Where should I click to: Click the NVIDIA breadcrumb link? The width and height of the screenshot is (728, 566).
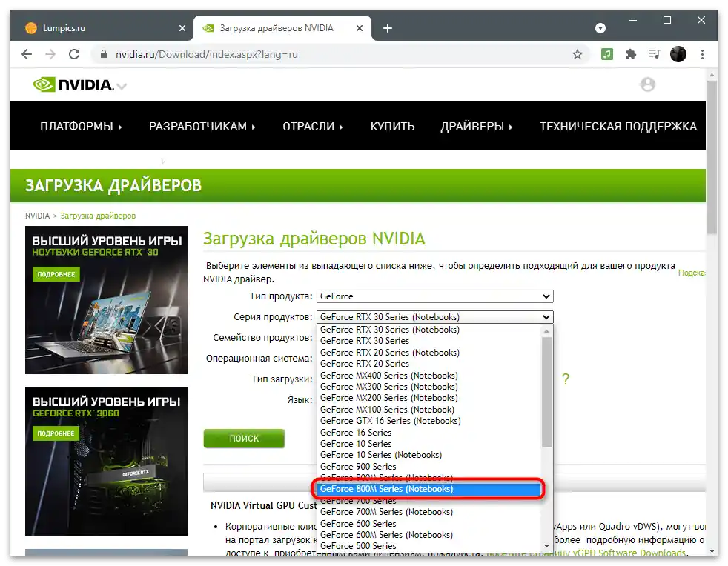coord(37,216)
